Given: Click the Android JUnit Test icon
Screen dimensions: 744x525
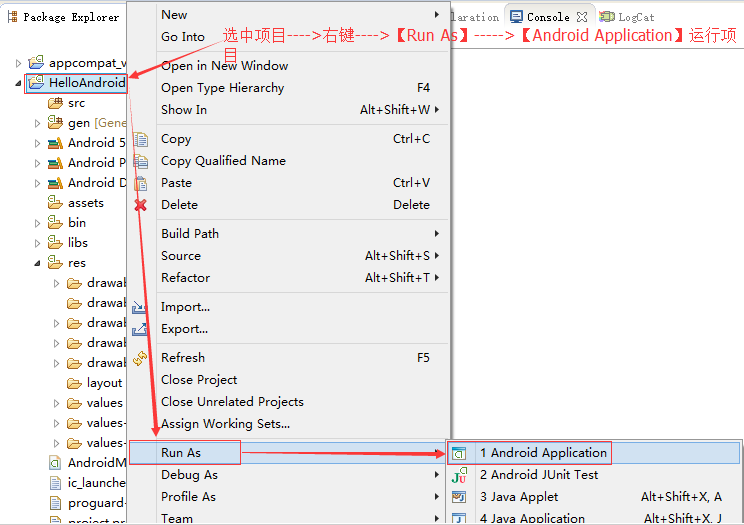Looking at the screenshot, I should [459, 475].
